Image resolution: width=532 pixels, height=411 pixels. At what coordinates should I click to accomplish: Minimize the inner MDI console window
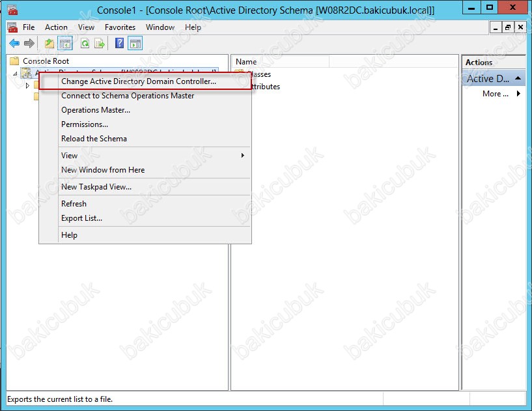coord(496,27)
